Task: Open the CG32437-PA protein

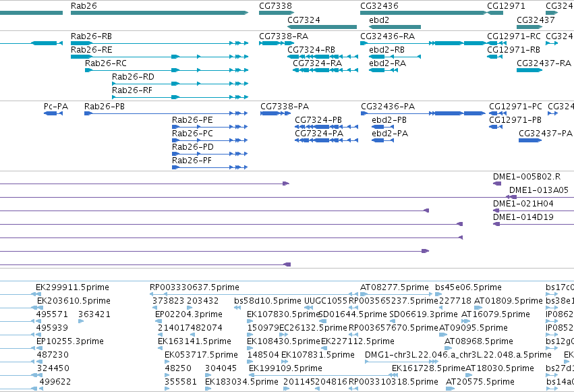Action: click(530, 140)
